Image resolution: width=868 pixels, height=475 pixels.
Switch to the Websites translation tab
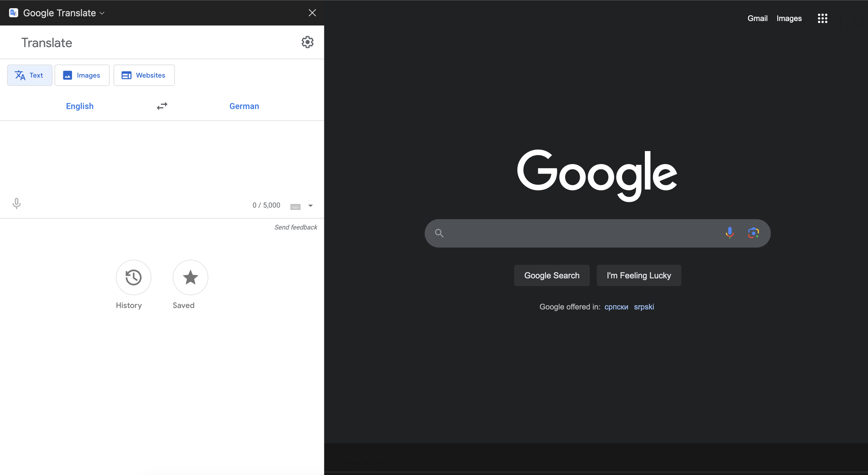[x=144, y=75]
